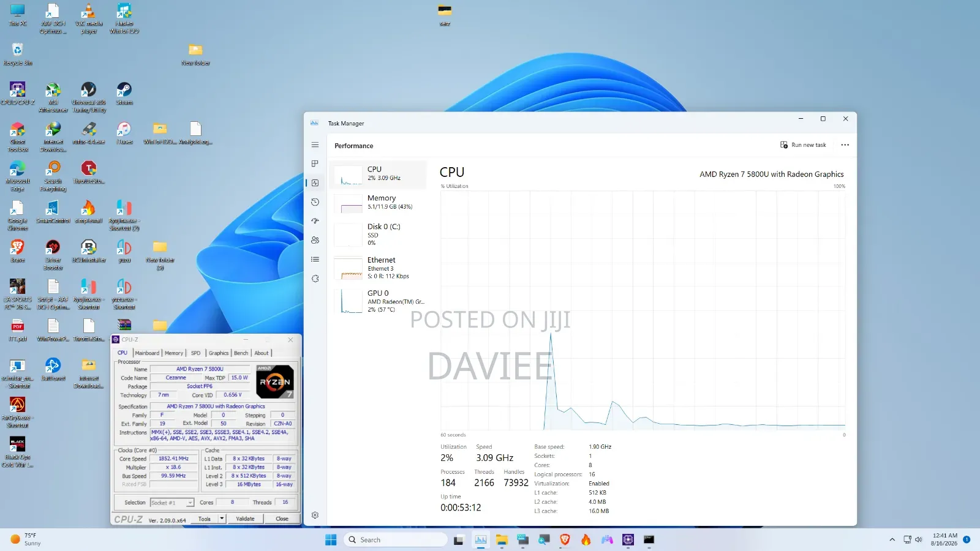This screenshot has width=980, height=551.
Task: Click the Close button in CPU-Z
Action: click(282, 519)
